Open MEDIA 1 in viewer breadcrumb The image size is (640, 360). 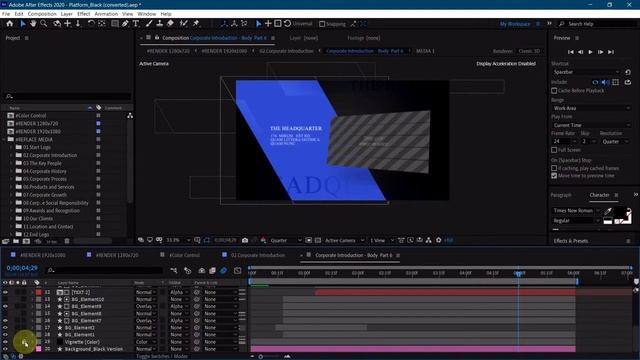pyautogui.click(x=425, y=51)
